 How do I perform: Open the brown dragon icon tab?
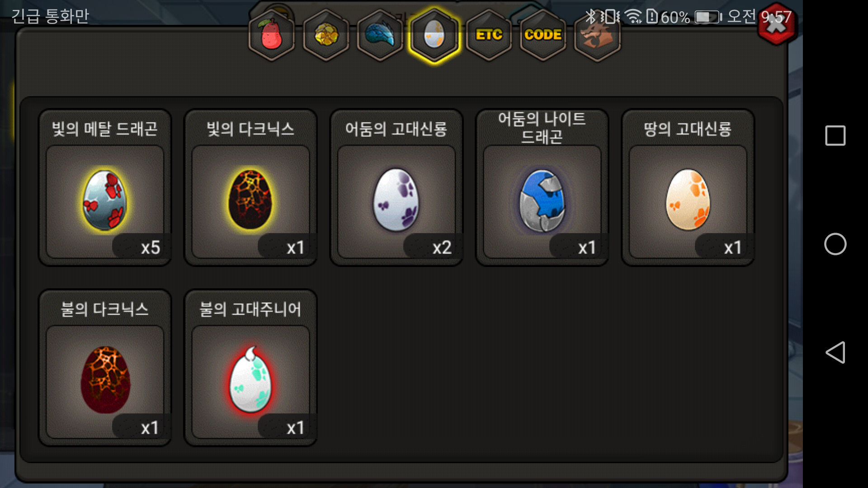click(597, 35)
